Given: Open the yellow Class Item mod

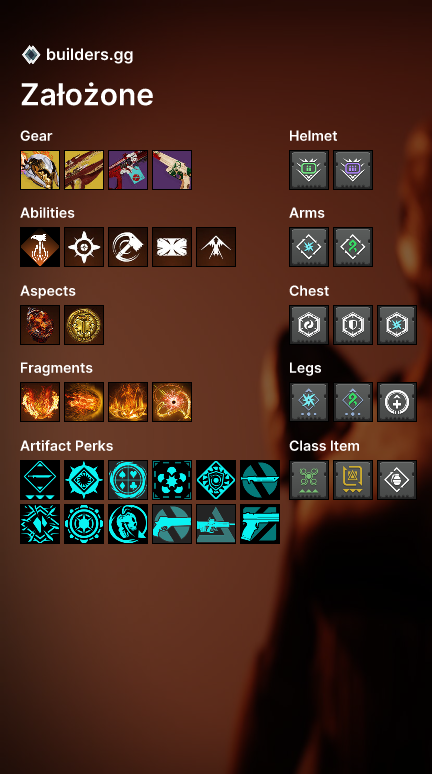Looking at the screenshot, I should 353,480.
